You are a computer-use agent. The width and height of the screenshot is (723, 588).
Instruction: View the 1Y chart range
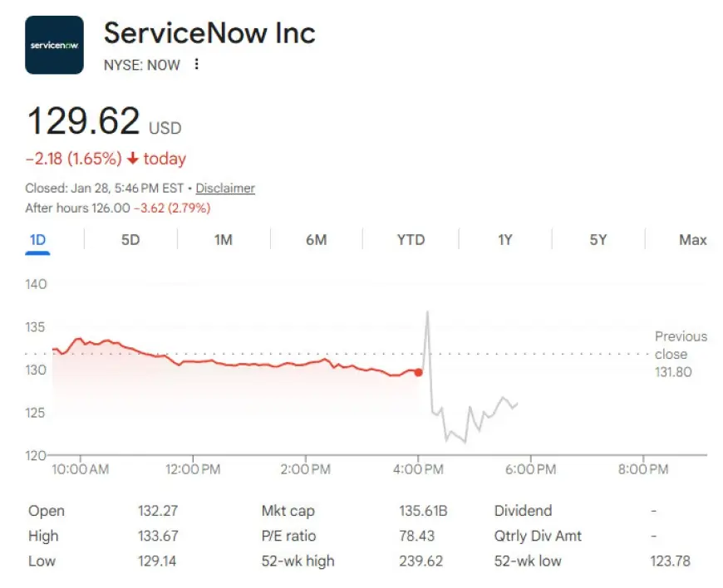click(505, 240)
